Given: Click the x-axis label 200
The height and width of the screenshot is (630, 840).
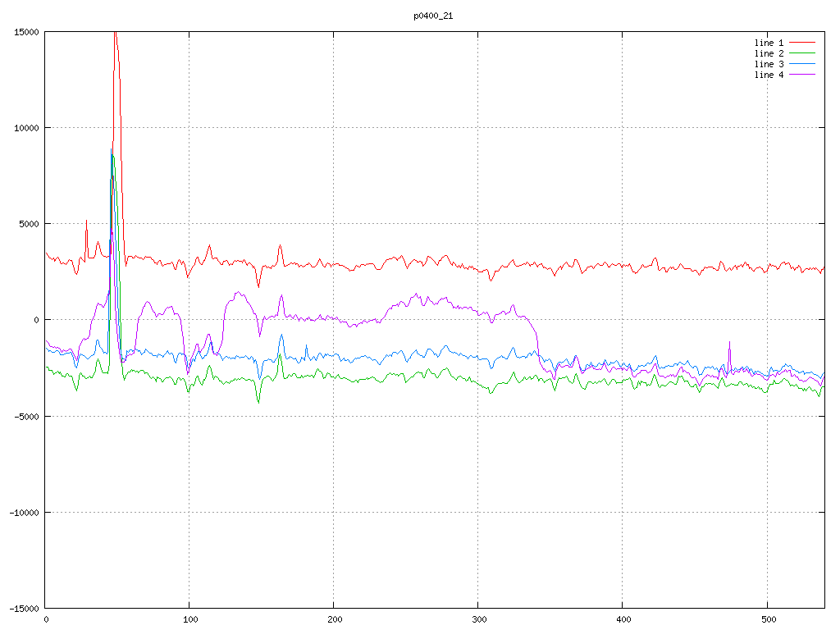Looking at the screenshot, I should click(x=335, y=620).
